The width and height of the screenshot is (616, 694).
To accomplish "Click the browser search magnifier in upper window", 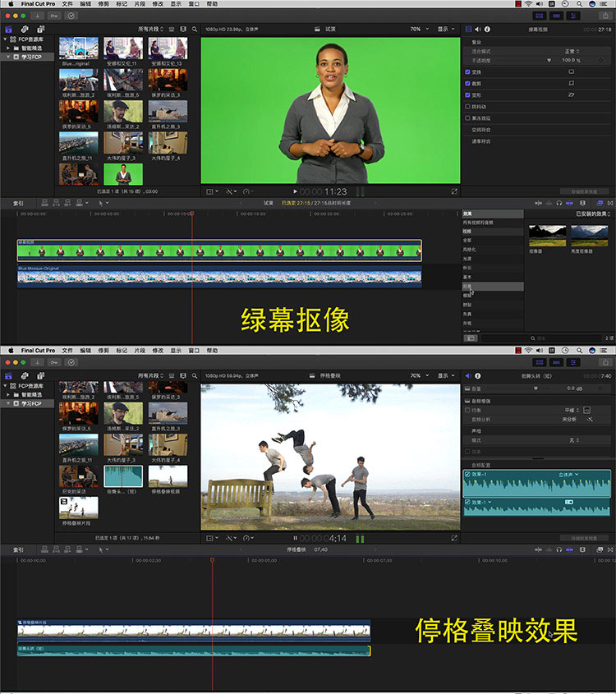I will [195, 30].
